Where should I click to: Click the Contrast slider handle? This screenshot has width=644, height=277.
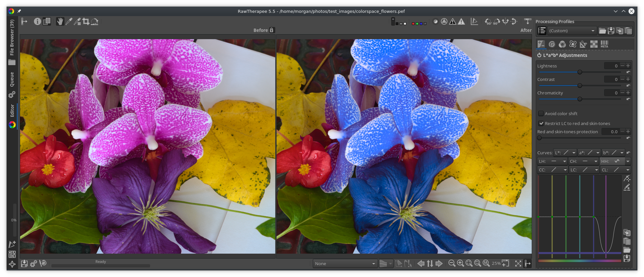580,86
